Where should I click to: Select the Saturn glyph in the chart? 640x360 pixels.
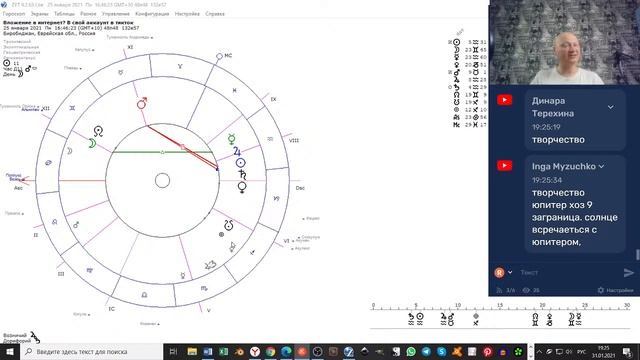[x=242, y=175]
